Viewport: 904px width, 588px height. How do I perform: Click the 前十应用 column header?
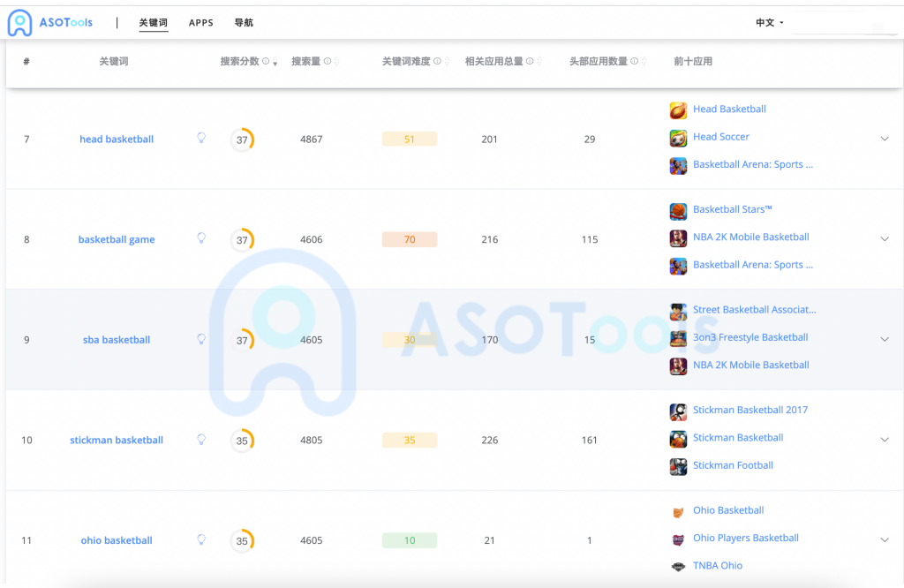[x=693, y=61]
